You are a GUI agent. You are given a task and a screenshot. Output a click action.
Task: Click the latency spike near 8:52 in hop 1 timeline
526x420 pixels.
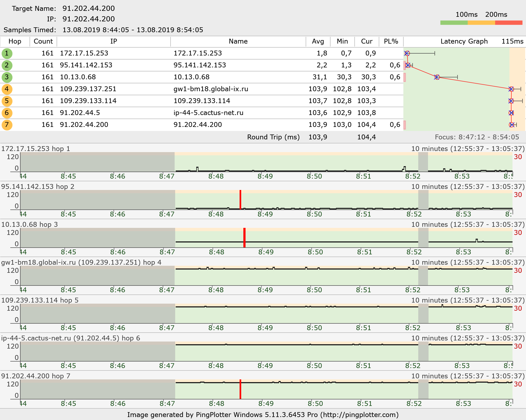(x=404, y=169)
